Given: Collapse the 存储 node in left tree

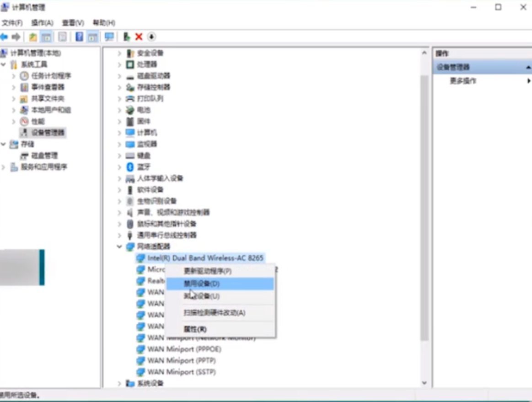Looking at the screenshot, I should click(3, 144).
